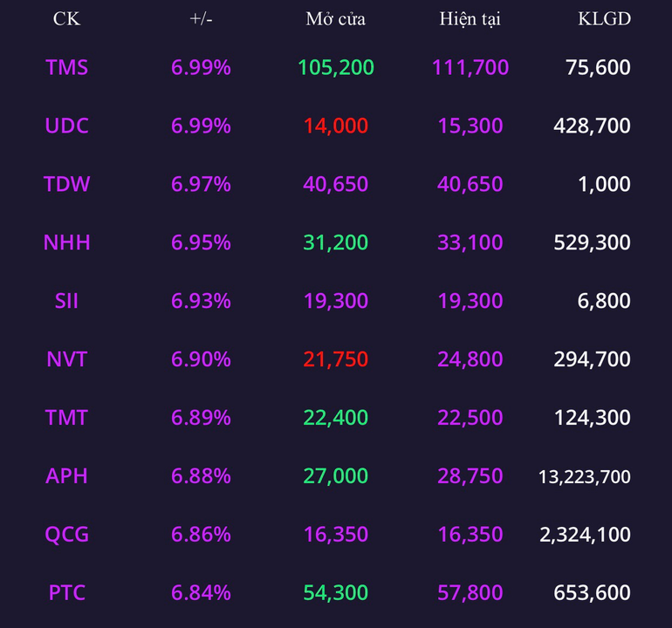672x628 pixels.
Task: Select the PTC stock ticker
Action: pyautogui.click(x=67, y=592)
